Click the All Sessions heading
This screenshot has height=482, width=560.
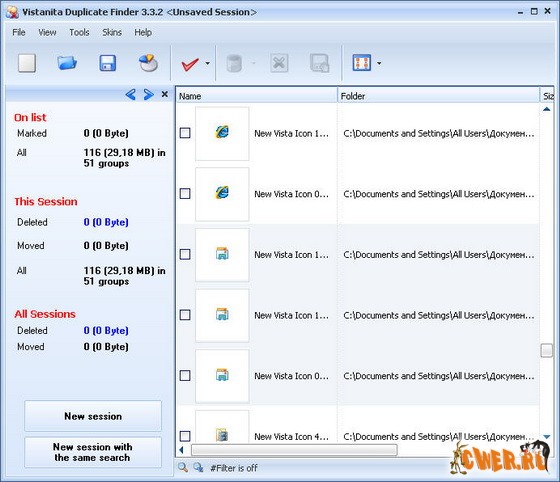[45, 314]
